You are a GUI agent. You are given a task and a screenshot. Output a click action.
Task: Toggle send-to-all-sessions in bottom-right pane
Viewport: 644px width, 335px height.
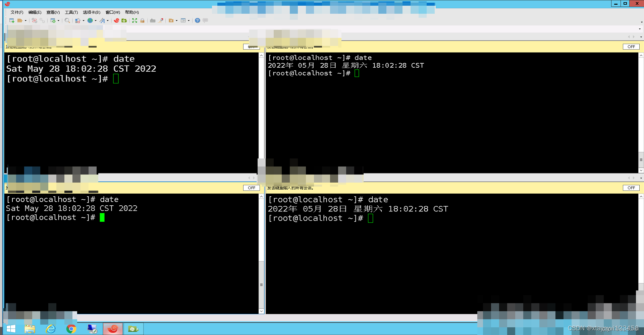[x=631, y=188]
